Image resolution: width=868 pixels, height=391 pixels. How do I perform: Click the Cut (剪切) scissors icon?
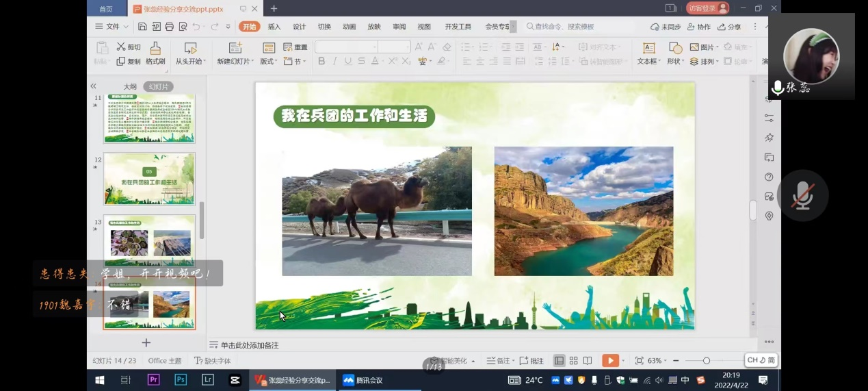pos(121,47)
